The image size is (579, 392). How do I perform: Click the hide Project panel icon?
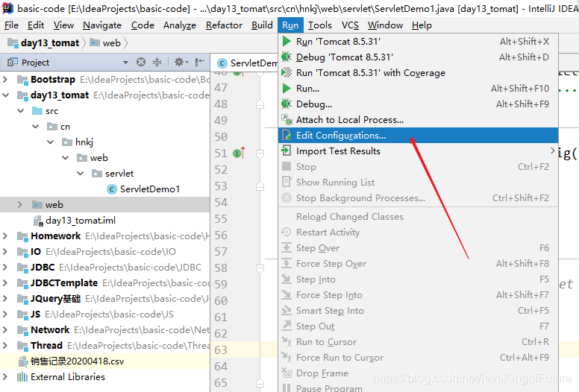point(200,62)
